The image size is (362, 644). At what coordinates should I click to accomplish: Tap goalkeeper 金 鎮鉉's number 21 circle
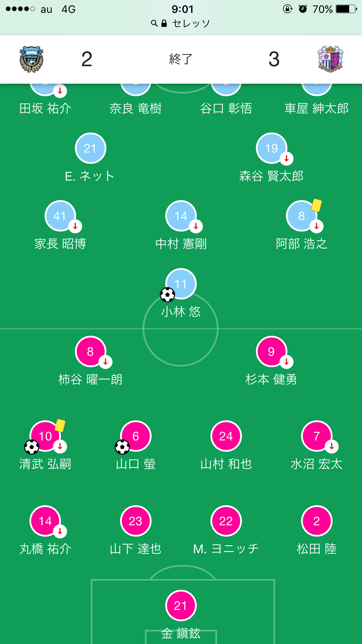pos(181,605)
